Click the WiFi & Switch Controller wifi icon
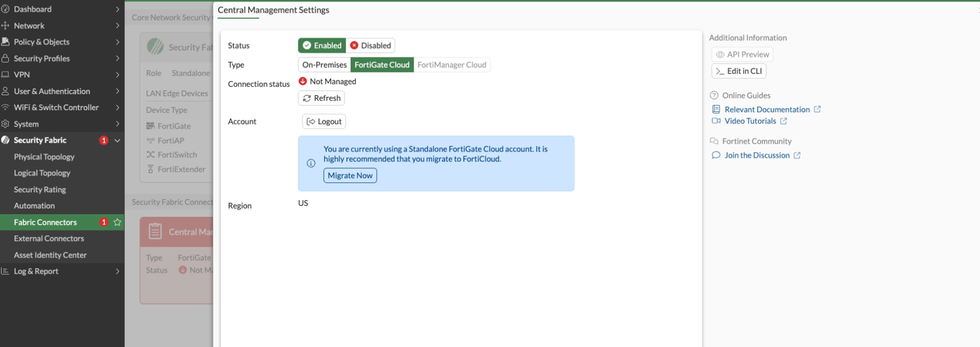The height and width of the screenshot is (347, 980). [x=5, y=107]
